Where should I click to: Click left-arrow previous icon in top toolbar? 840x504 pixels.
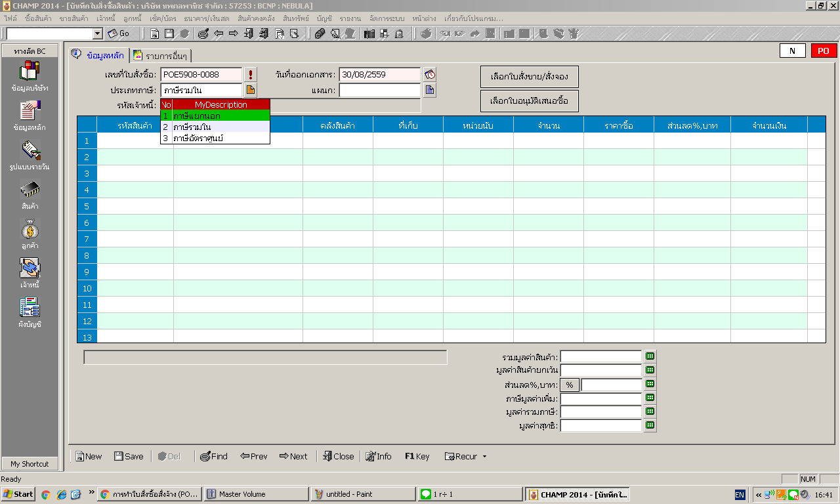(219, 33)
